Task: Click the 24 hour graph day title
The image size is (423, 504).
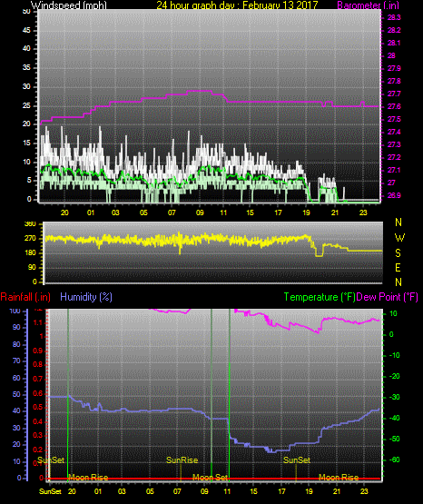Action: (x=237, y=5)
